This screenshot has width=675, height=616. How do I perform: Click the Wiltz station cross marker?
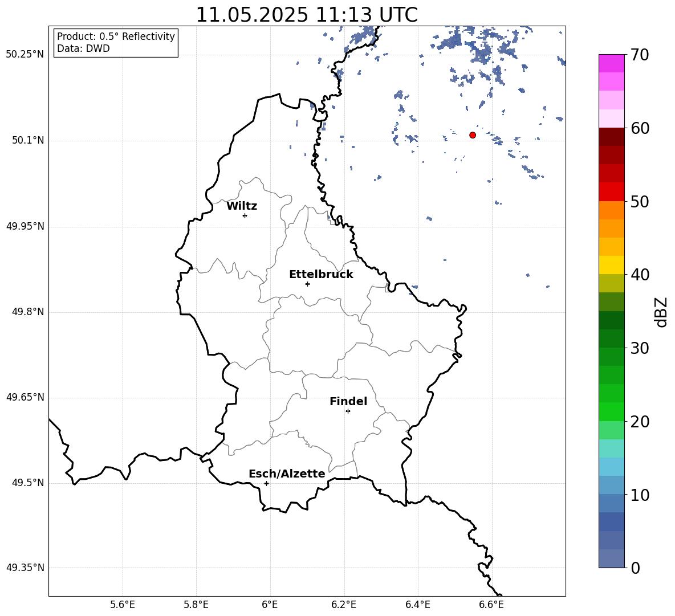pyautogui.click(x=245, y=215)
